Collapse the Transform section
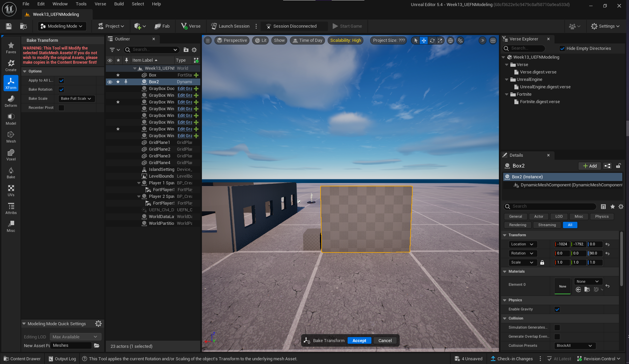Screen dimensions: 629x364 [505, 235]
